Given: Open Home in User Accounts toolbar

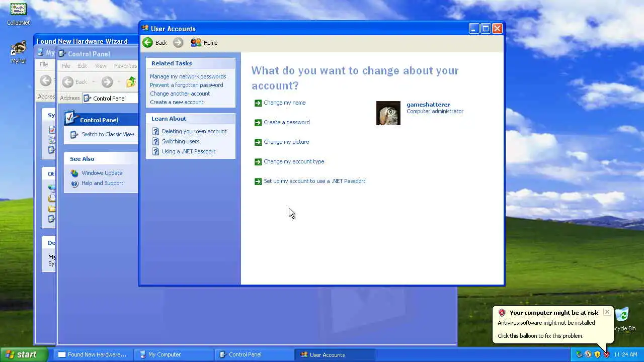Looking at the screenshot, I should pyautogui.click(x=204, y=43).
